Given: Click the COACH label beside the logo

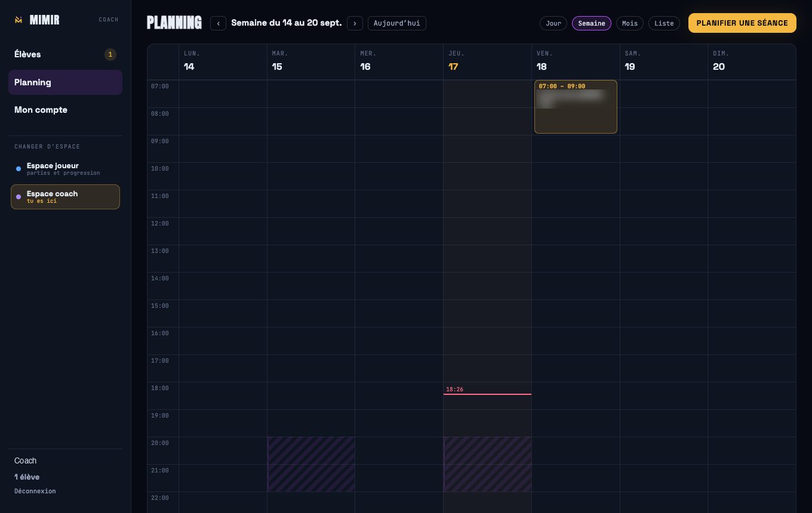Looking at the screenshot, I should point(109,20).
